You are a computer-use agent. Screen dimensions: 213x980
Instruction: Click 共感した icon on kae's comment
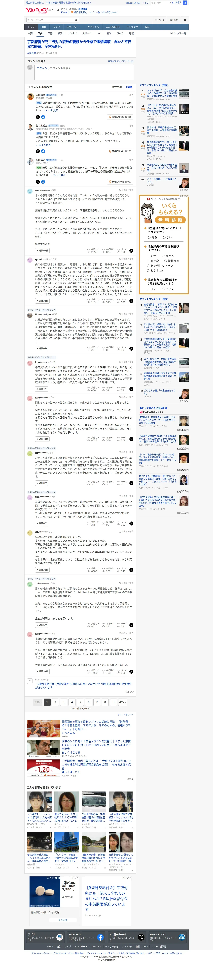coord(88,439)
